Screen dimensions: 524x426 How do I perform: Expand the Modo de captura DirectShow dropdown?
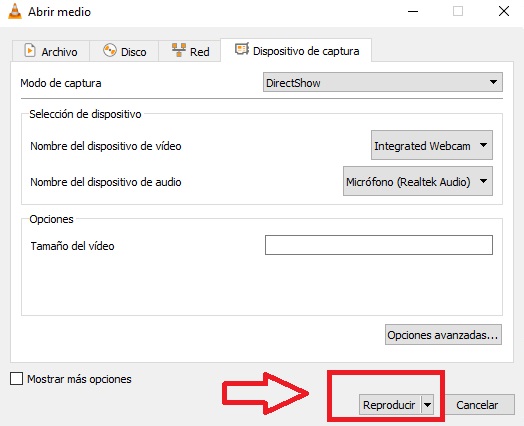pyautogui.click(x=383, y=82)
